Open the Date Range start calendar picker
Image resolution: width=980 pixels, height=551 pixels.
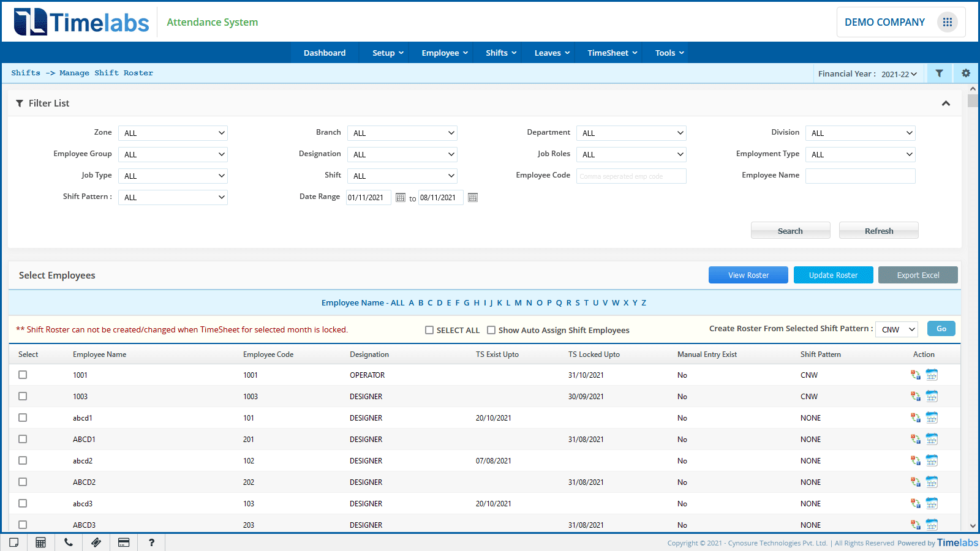pyautogui.click(x=401, y=198)
